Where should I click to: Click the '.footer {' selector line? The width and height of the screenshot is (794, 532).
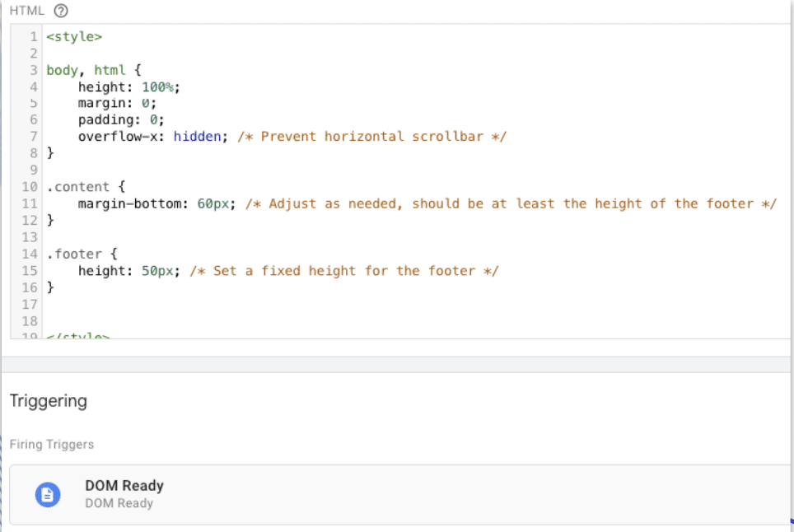pos(82,254)
